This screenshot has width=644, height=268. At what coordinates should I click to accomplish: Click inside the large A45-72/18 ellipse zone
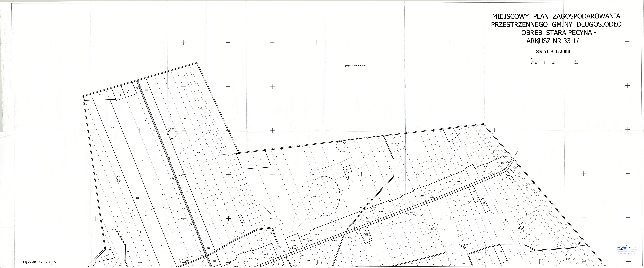[324, 196]
